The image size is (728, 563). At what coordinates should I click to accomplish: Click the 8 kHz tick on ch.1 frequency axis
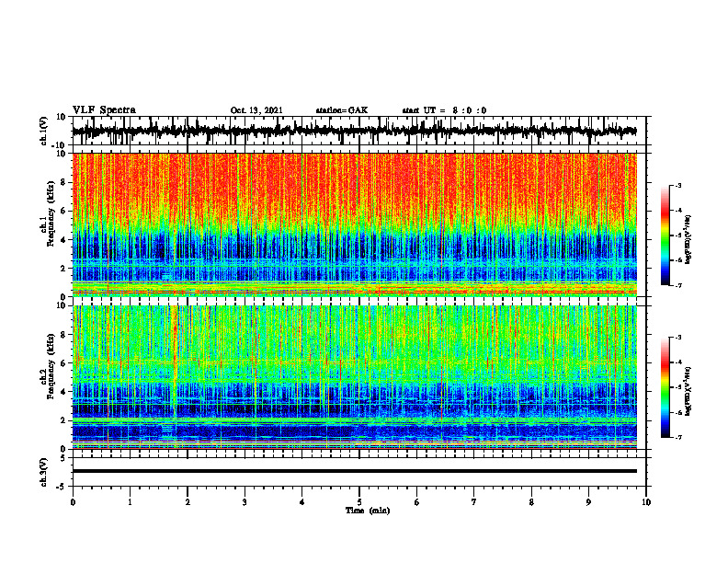point(63,182)
